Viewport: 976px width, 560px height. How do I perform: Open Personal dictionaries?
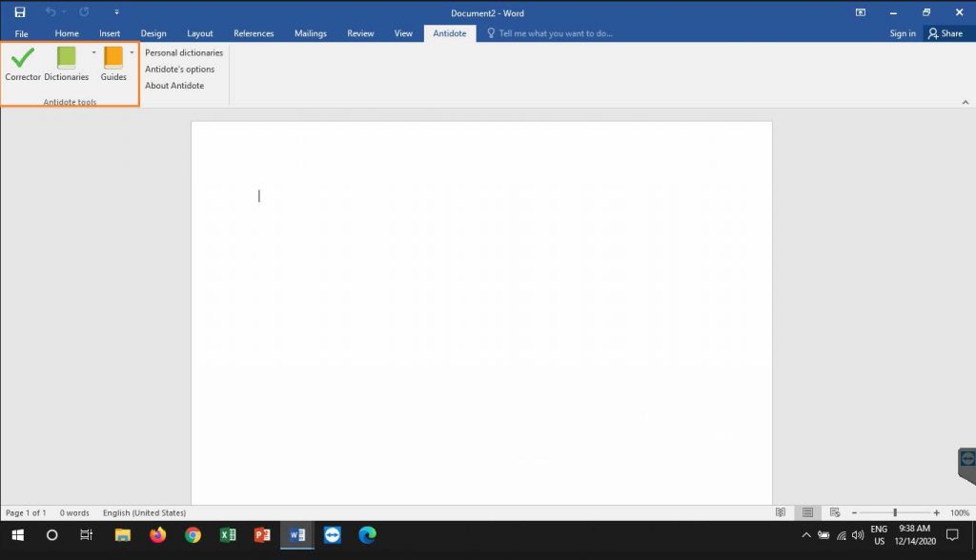pyautogui.click(x=184, y=53)
